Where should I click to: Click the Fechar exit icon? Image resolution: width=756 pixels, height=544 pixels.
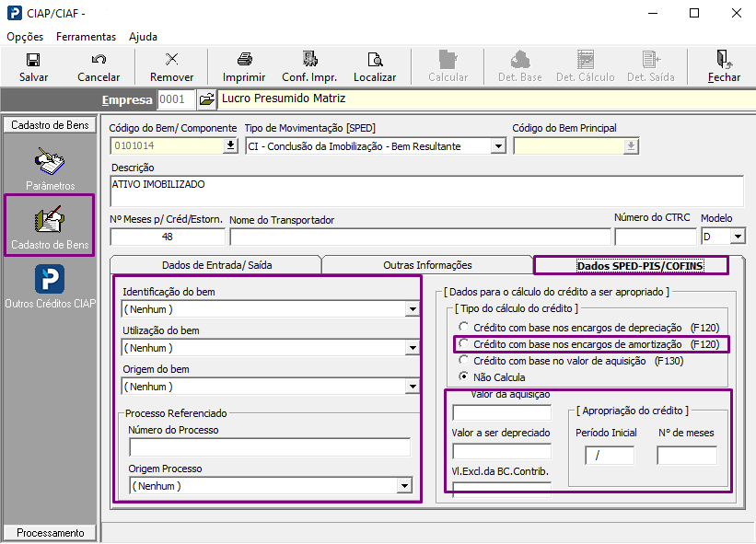724,61
